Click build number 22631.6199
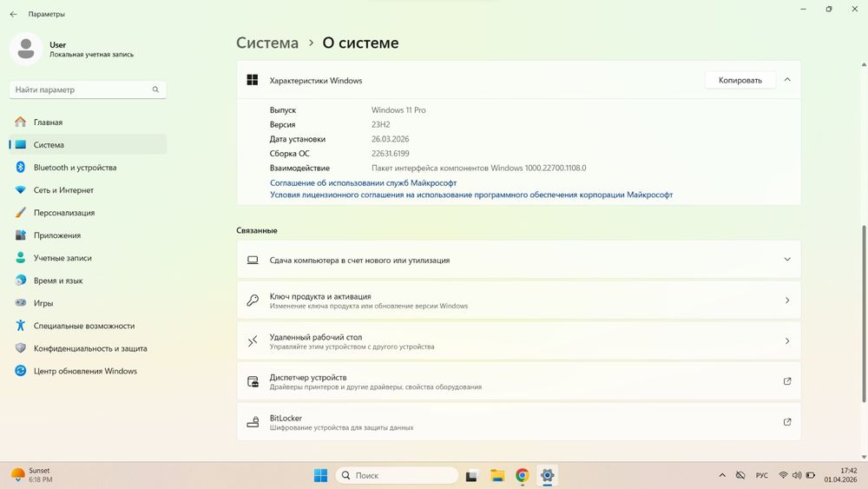This screenshot has width=868, height=489. coord(391,154)
